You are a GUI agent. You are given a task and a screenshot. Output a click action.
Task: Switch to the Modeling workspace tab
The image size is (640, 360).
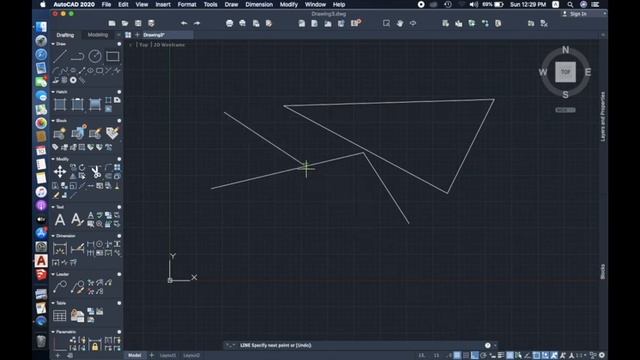(x=98, y=35)
